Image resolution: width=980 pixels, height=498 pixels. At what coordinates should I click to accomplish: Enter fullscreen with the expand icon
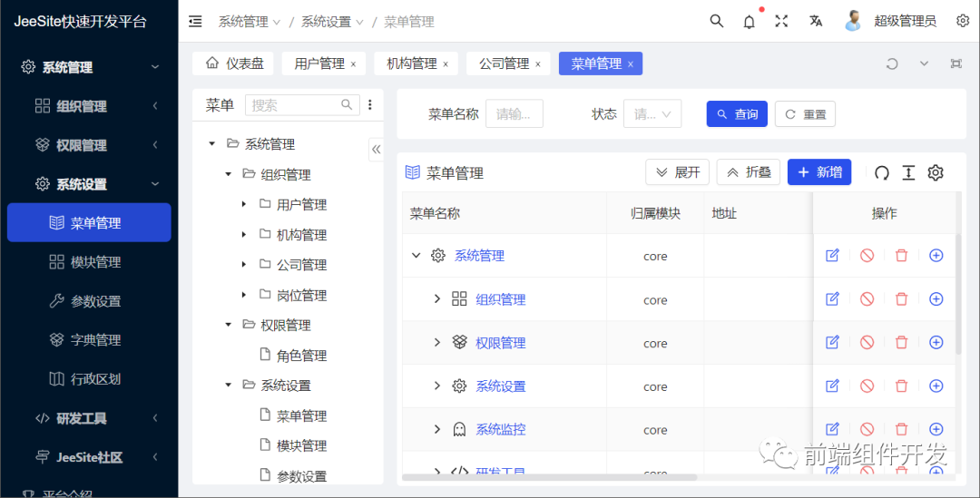781,21
